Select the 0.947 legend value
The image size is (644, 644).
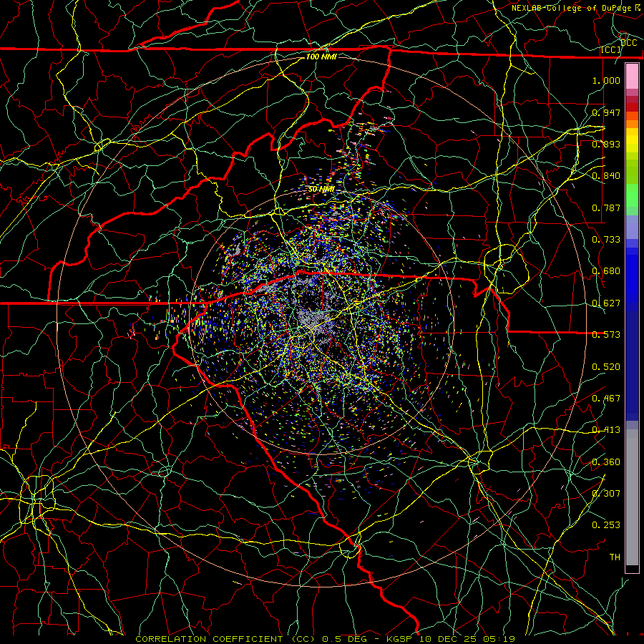point(606,112)
